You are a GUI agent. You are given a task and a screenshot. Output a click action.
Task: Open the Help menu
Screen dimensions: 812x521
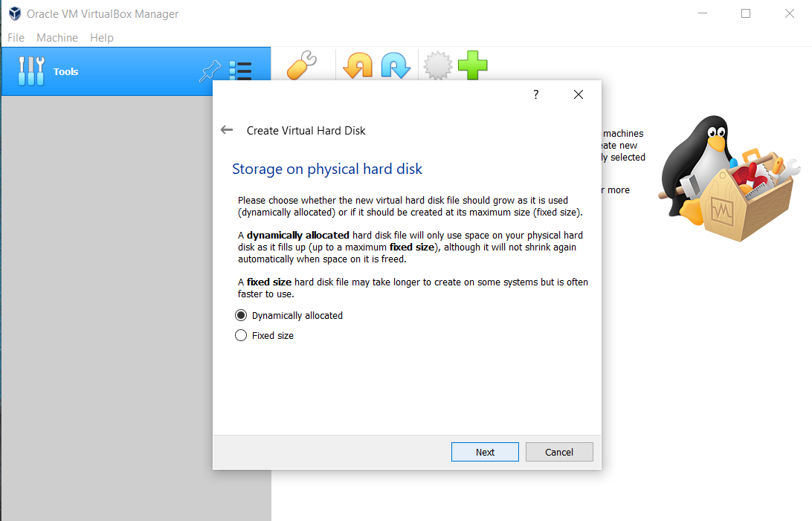click(x=102, y=37)
